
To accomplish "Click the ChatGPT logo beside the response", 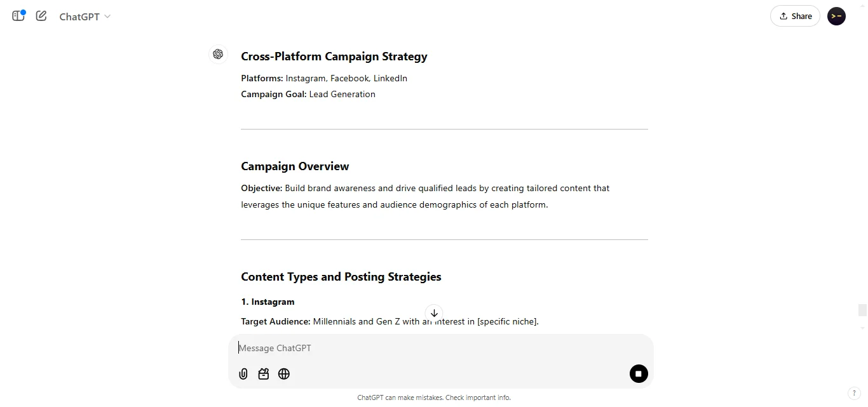I will point(218,55).
